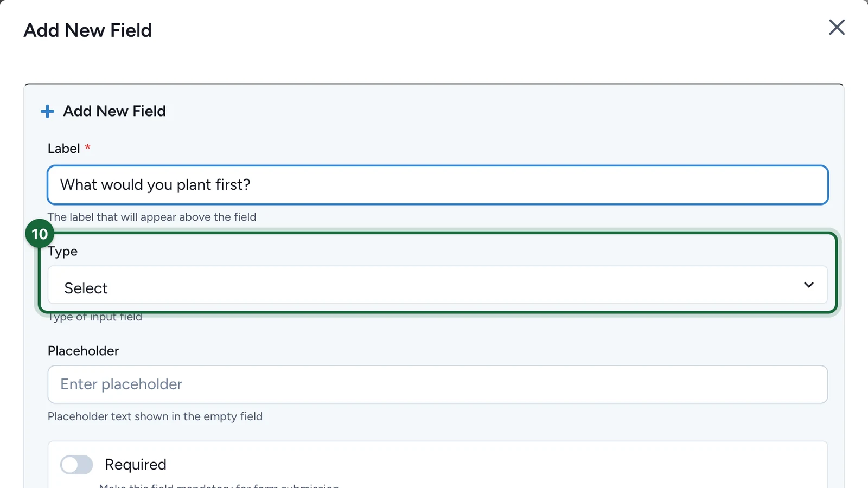Click the blue plus icon beside Add New Field

47,111
